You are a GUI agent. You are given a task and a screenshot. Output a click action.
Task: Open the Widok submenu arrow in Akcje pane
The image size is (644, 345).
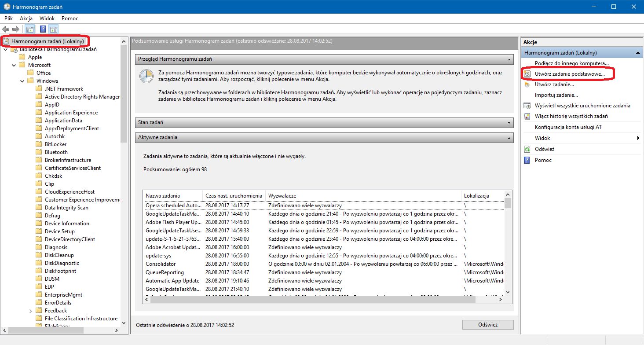[x=638, y=138]
